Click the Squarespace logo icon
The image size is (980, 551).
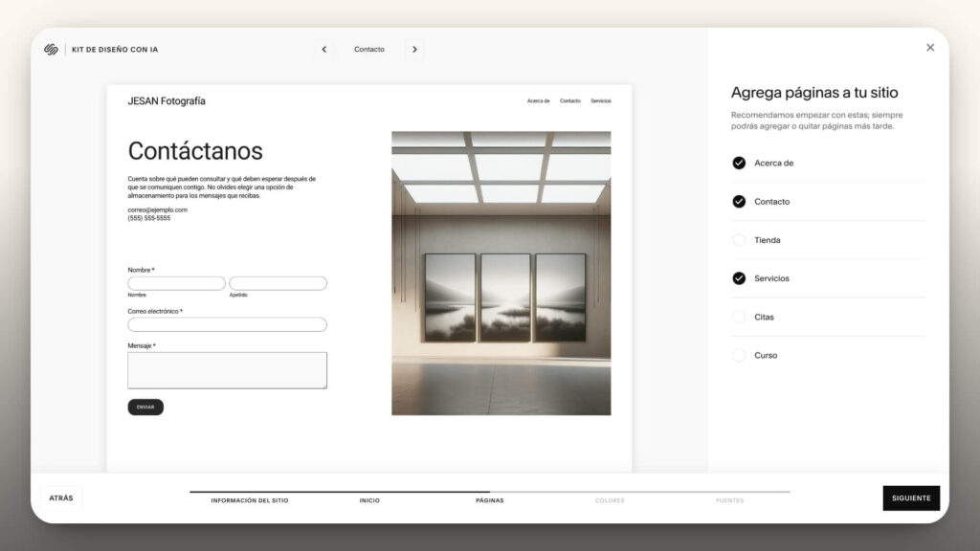[x=51, y=50]
